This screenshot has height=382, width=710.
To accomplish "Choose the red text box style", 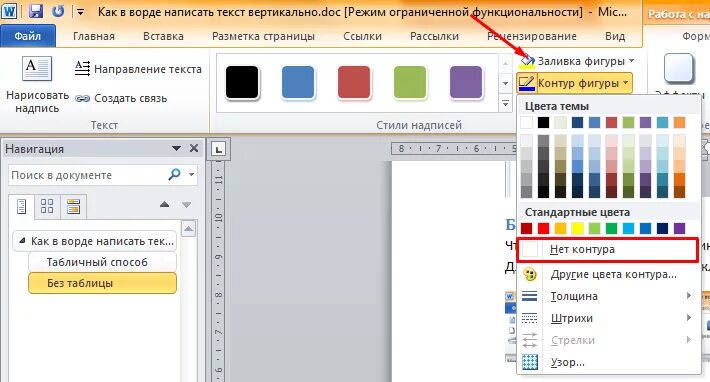I will [354, 82].
